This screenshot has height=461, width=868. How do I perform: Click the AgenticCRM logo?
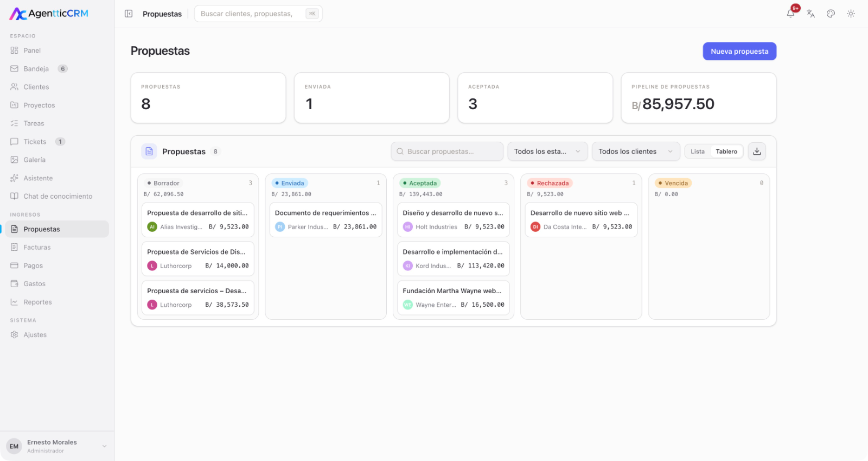(x=49, y=14)
